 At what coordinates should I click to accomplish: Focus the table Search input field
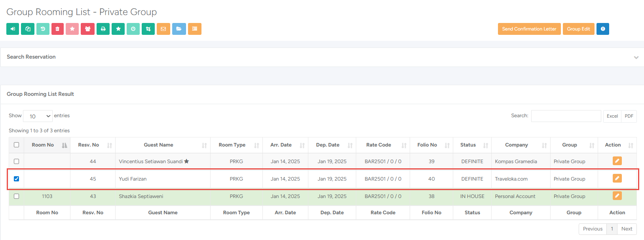coord(566,116)
